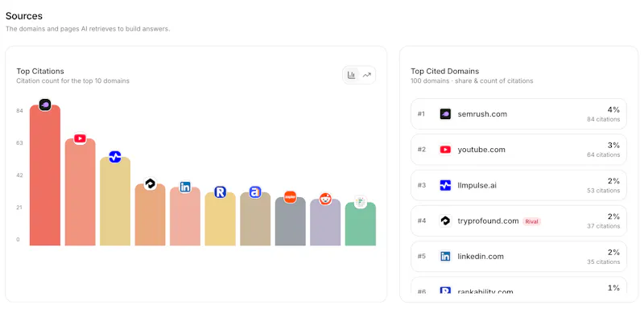Click the llmpulse.ai favicon in domains list
Screen dimensions: 644x313
(x=445, y=185)
